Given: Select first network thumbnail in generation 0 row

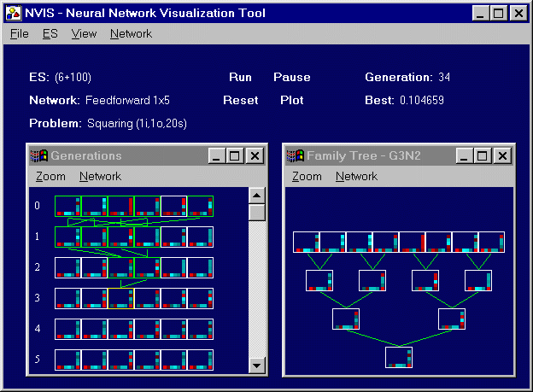Looking at the screenshot, I should click(x=67, y=206).
